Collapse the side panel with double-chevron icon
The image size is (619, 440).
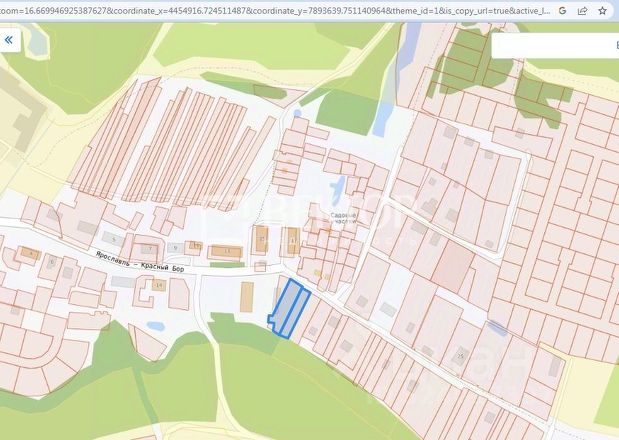(8, 39)
